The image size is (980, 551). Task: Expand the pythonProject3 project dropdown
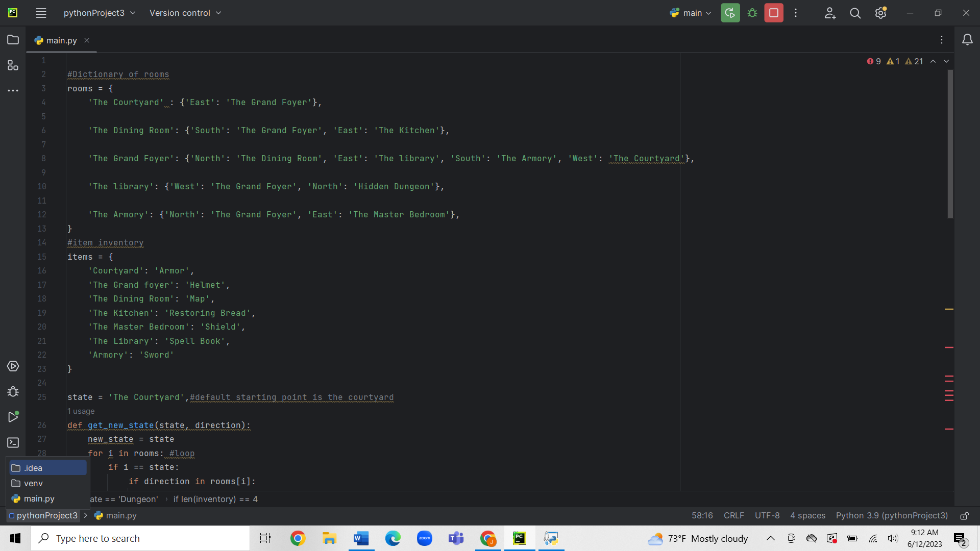[100, 13]
